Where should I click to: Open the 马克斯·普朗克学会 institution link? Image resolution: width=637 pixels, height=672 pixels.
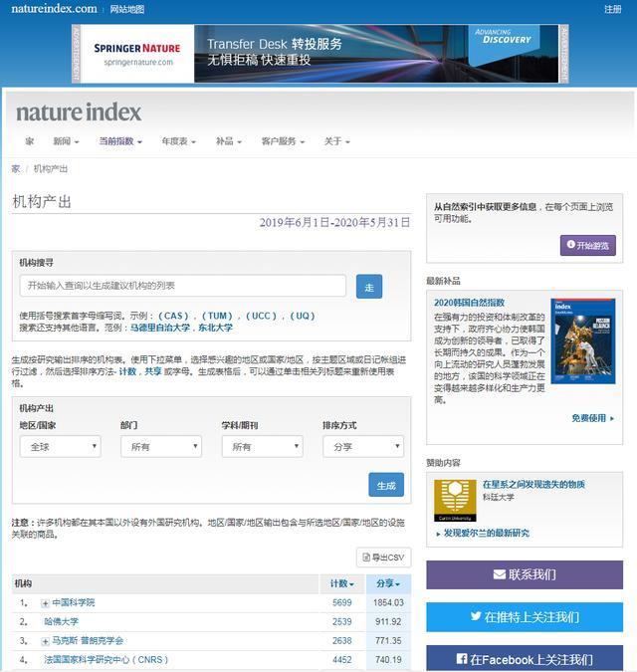click(88, 641)
